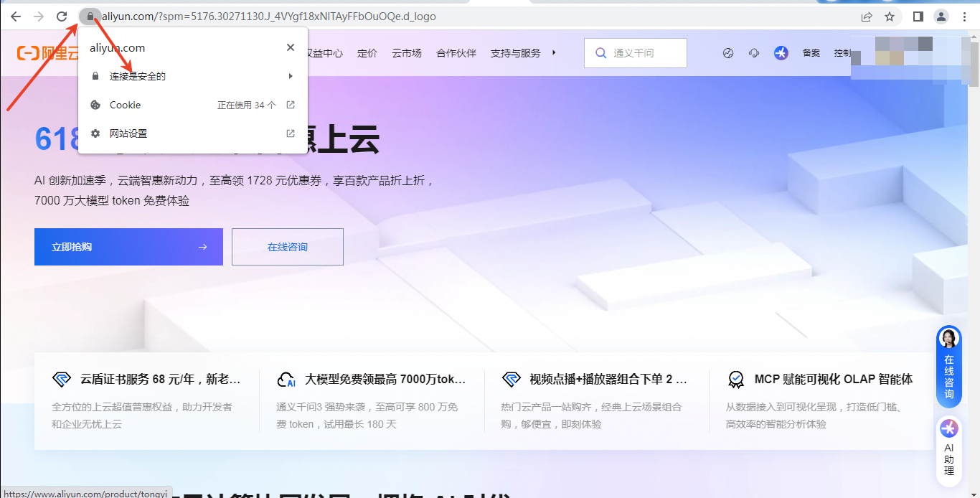Screen dimensions: 980x498
Task: Click the consultant avatar on side widget
Action: click(x=949, y=339)
